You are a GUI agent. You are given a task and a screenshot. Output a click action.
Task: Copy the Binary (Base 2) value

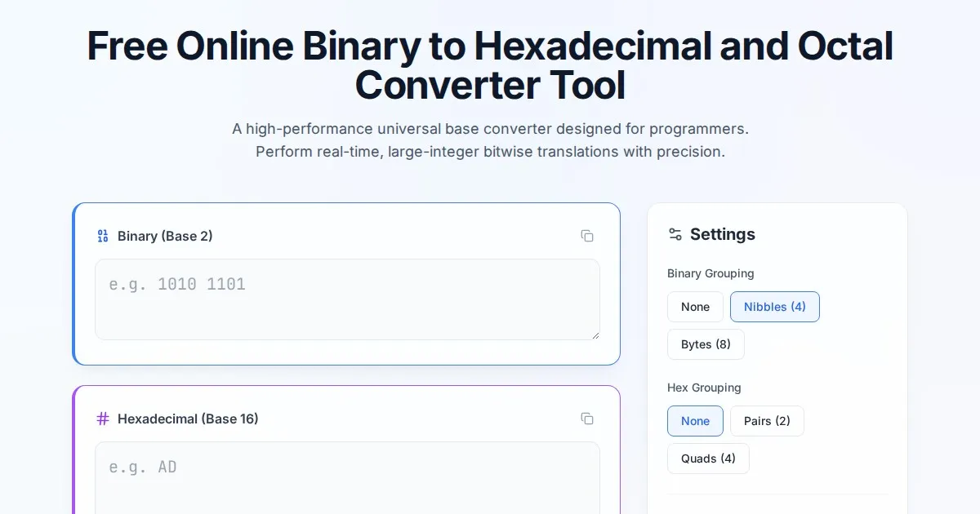click(x=586, y=236)
